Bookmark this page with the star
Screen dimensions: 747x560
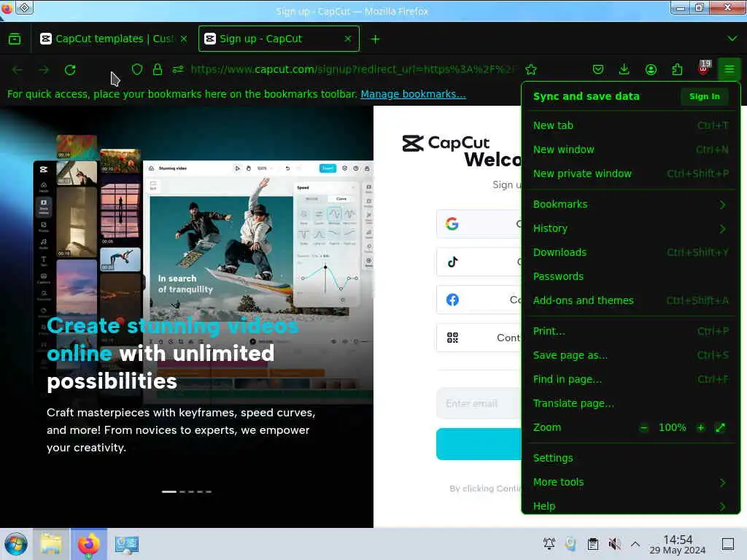click(x=531, y=69)
